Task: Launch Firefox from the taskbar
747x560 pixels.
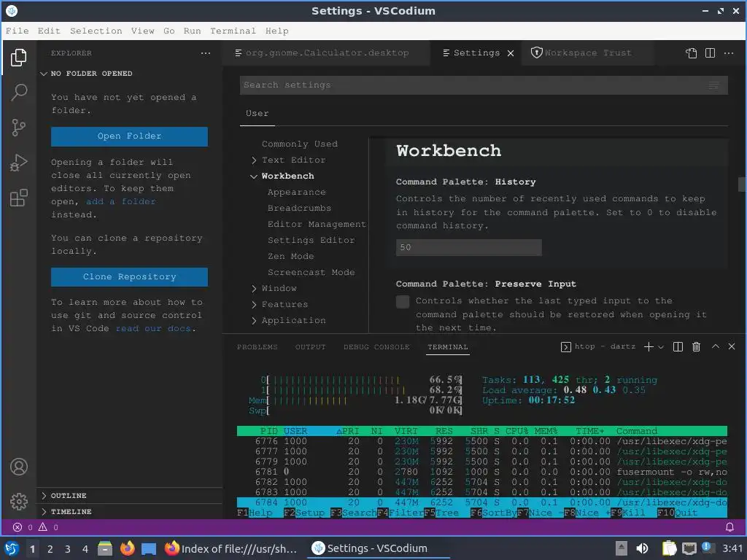Action: (x=127, y=548)
